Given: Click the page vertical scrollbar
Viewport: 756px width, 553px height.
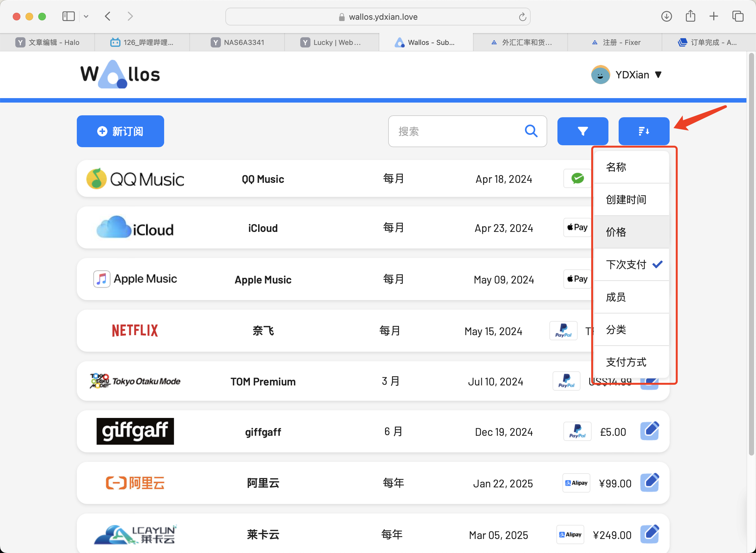Looking at the screenshot, I should 751,255.
